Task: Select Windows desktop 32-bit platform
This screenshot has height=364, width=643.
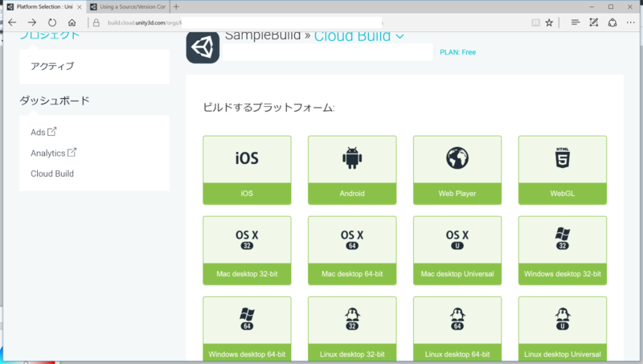Action: [562, 251]
